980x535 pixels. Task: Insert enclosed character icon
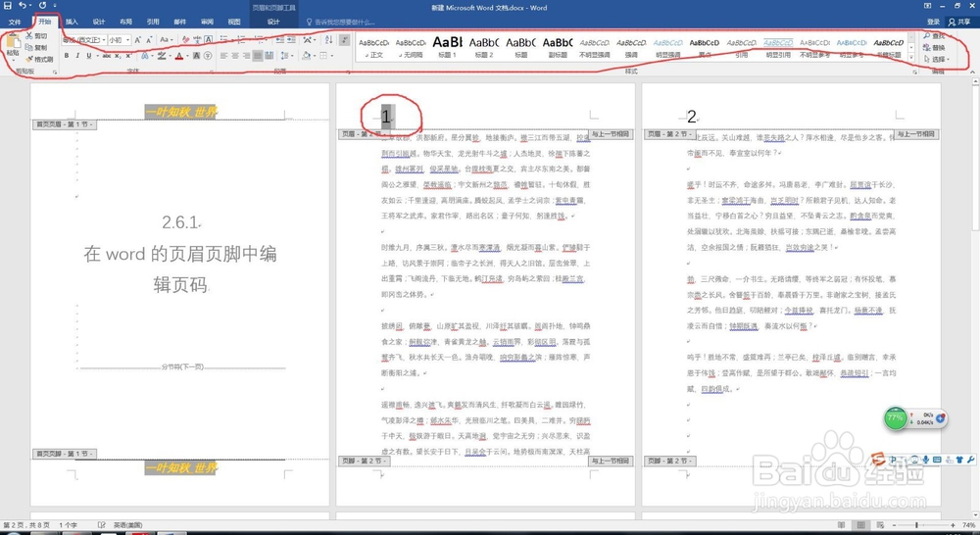[x=208, y=56]
